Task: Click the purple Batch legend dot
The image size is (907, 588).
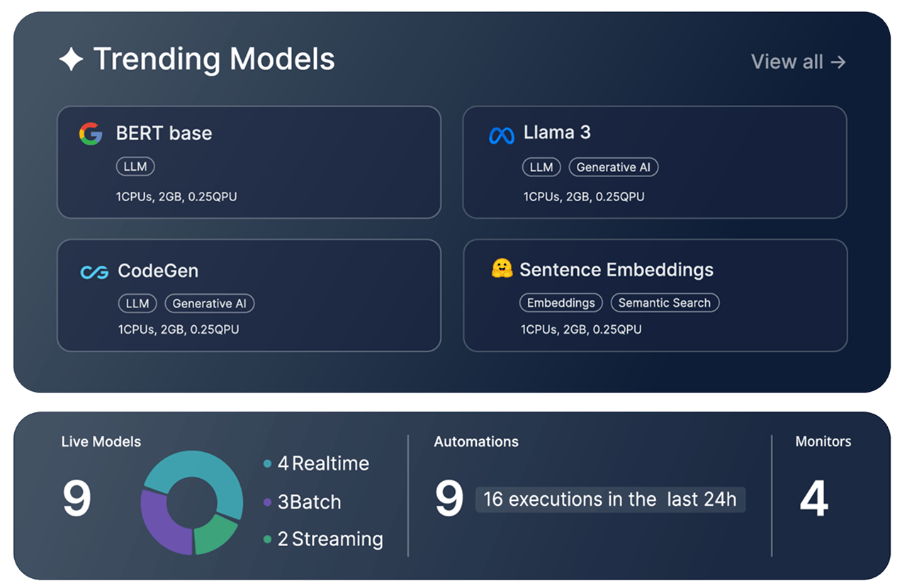Action: pos(267,502)
